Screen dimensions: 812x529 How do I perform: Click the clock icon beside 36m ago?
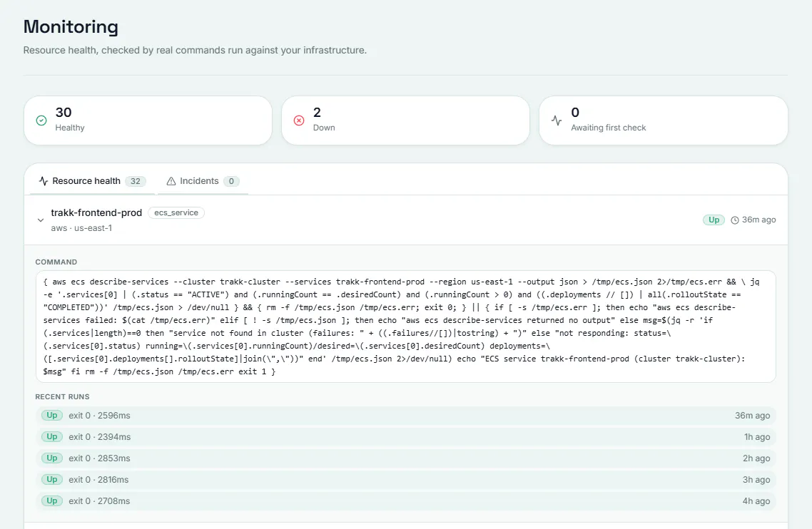pyautogui.click(x=735, y=220)
